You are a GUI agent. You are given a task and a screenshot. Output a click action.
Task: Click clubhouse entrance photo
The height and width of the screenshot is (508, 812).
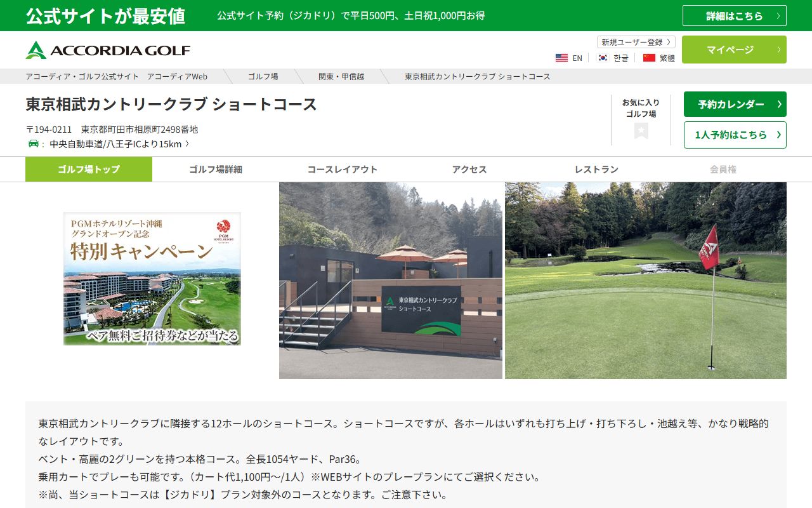391,281
